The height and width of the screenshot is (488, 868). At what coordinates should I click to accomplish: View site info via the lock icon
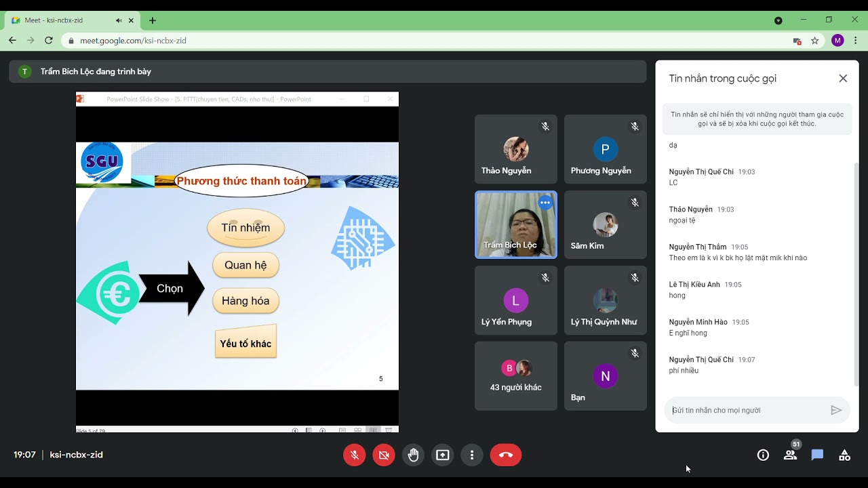click(x=71, y=41)
